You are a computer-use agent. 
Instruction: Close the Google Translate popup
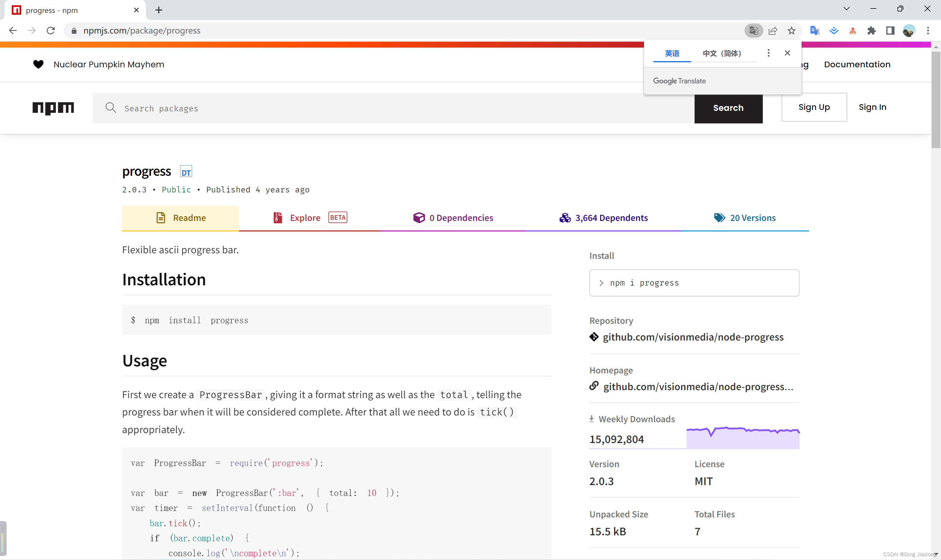point(787,53)
